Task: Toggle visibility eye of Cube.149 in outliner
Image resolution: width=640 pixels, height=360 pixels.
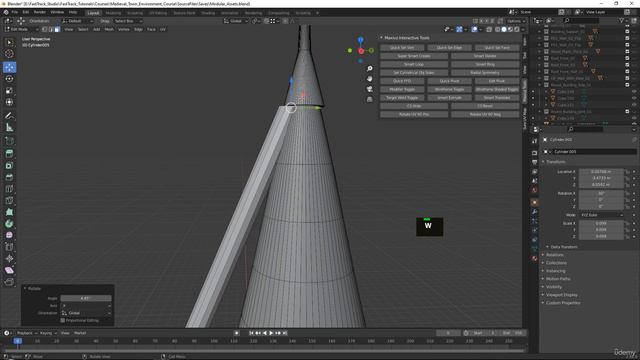Action: 634,92
